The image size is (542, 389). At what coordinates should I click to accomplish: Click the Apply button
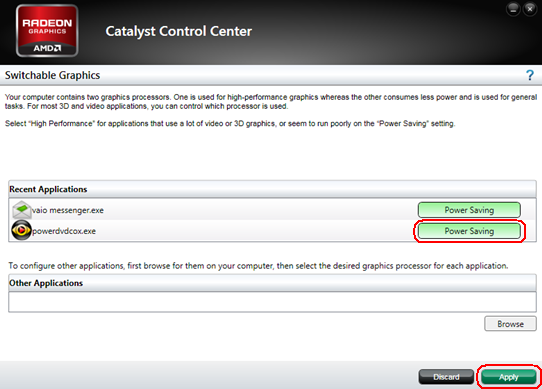(508, 377)
